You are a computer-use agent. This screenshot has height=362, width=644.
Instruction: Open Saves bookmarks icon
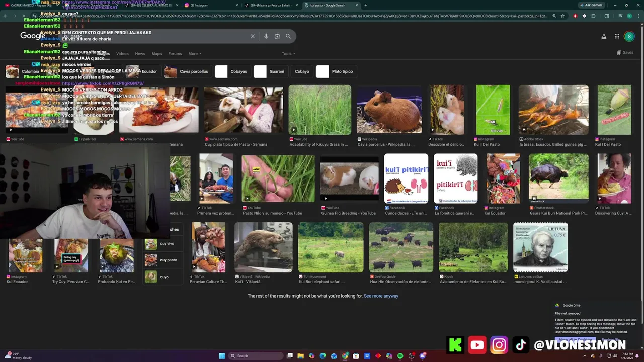pos(625,52)
